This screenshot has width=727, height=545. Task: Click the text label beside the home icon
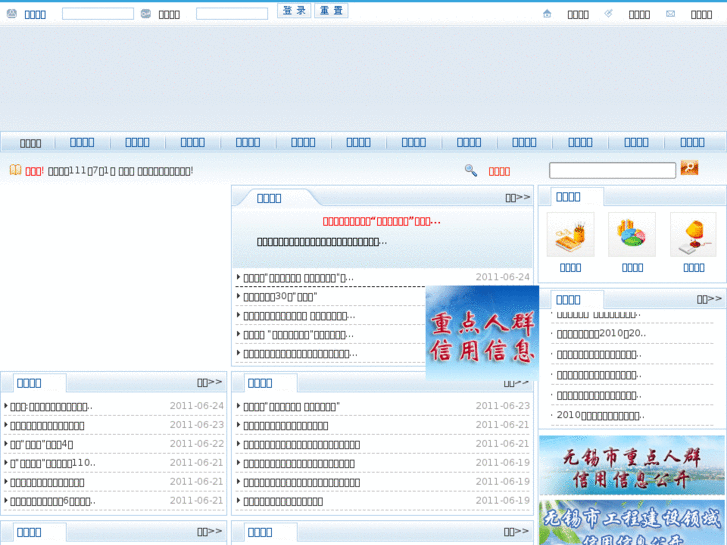[x=578, y=14]
